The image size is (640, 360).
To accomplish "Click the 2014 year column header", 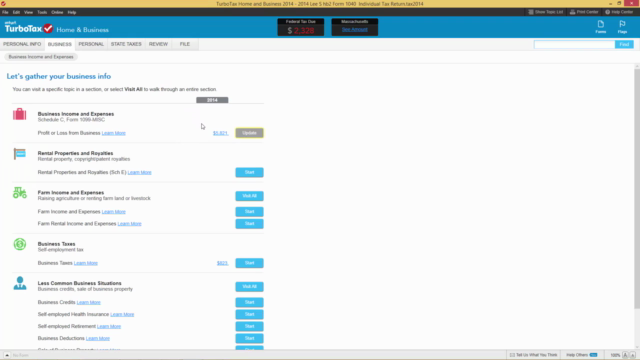I will click(212, 100).
